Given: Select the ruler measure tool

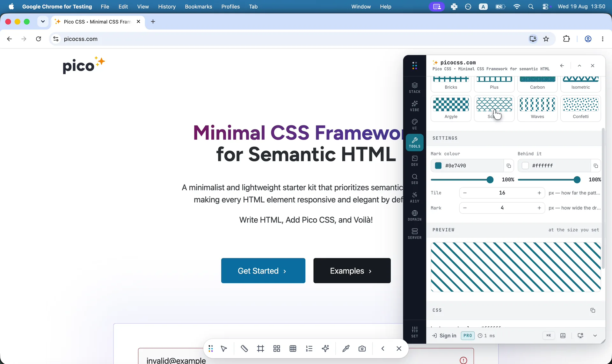Looking at the screenshot, I should point(244,349).
